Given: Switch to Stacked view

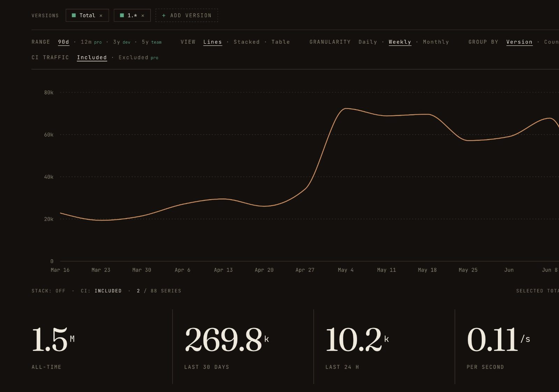Looking at the screenshot, I should click(x=247, y=42).
